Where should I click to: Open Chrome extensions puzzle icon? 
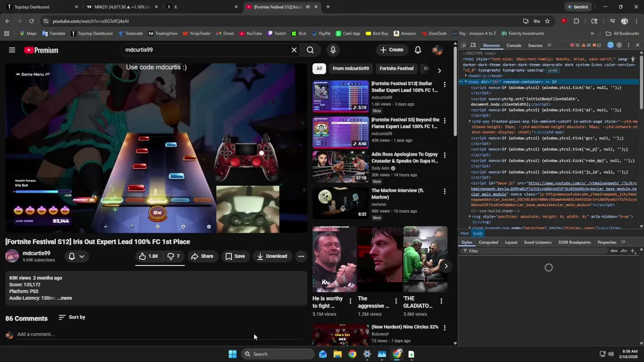point(576,21)
